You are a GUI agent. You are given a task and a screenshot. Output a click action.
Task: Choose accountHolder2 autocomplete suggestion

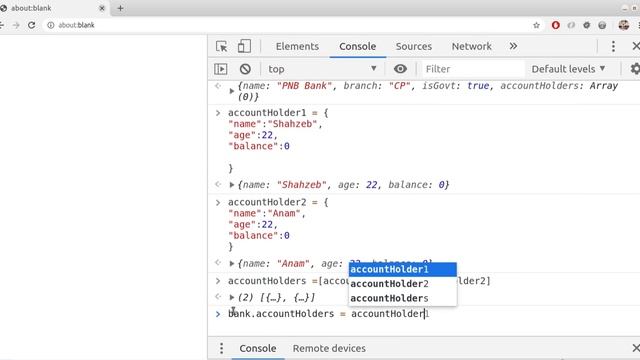pyautogui.click(x=402, y=284)
